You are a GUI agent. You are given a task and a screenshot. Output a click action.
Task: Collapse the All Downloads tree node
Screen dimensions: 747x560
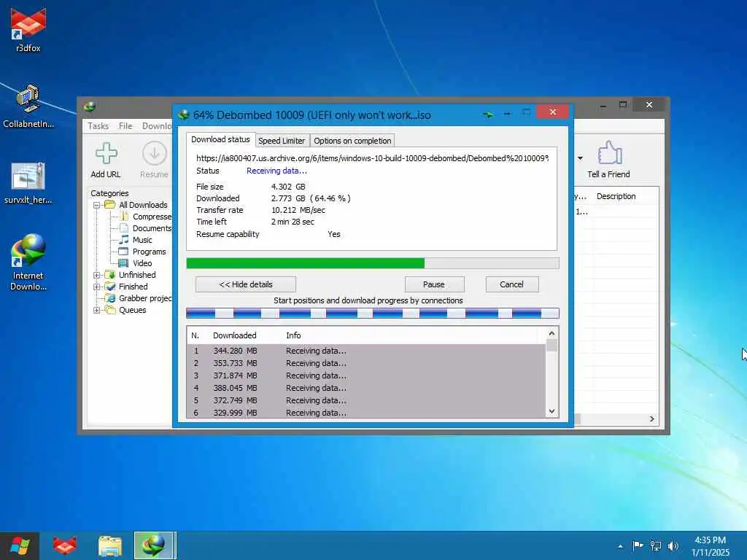pyautogui.click(x=97, y=205)
